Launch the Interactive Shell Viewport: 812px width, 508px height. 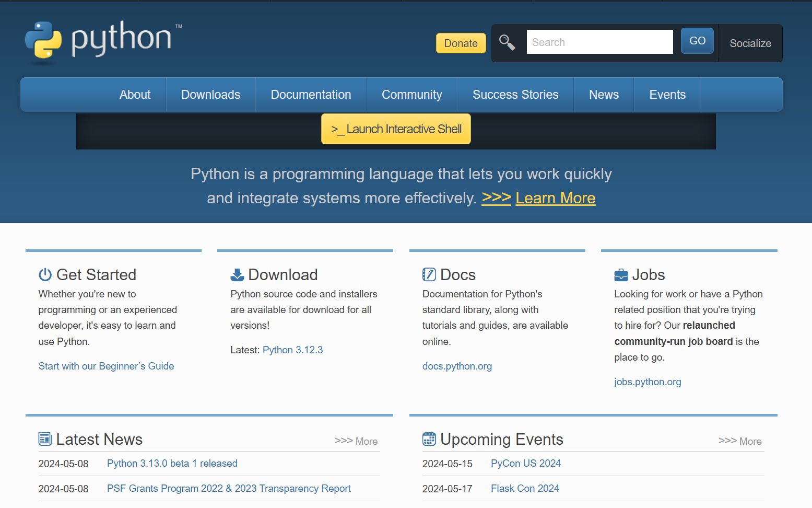click(395, 129)
